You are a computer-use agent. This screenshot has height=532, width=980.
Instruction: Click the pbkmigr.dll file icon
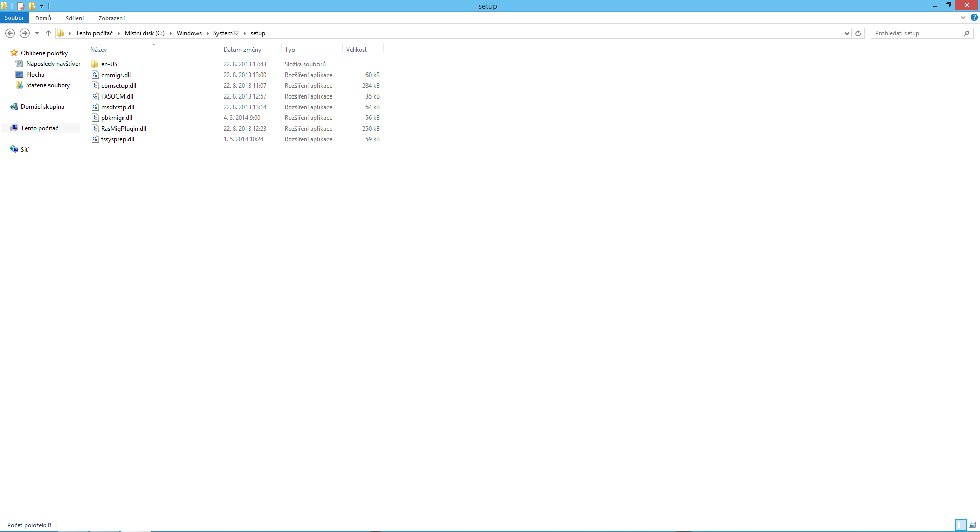click(95, 117)
